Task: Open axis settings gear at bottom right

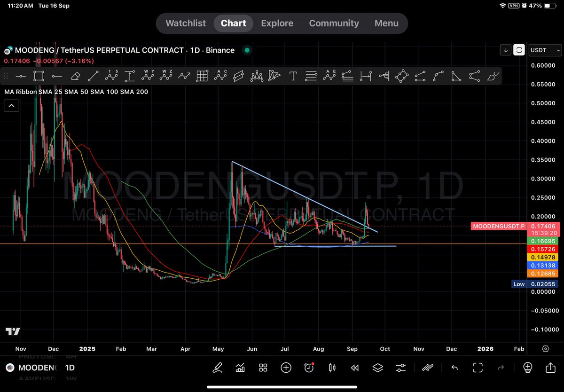Action: pos(546,349)
